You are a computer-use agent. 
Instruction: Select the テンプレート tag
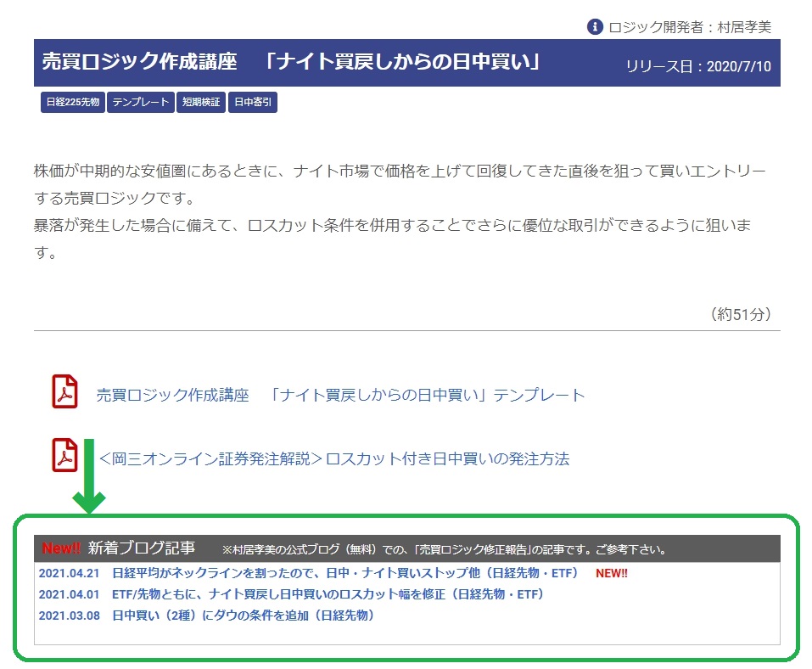tap(140, 102)
